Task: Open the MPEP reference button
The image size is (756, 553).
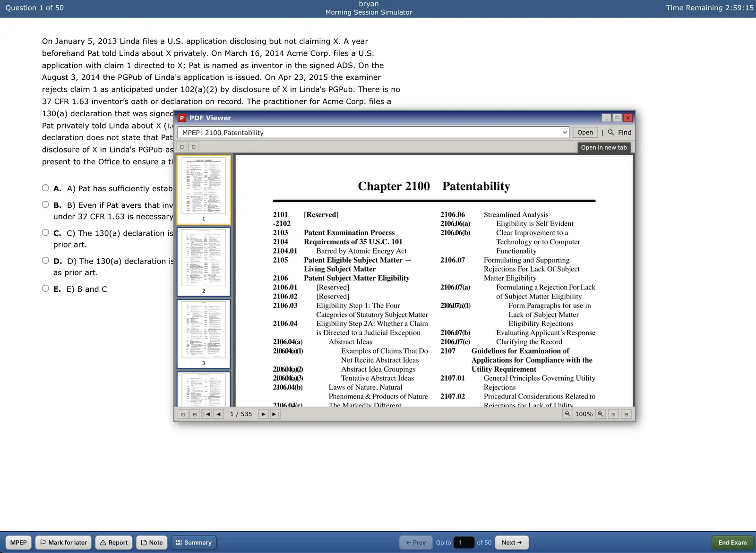Action: (x=18, y=543)
